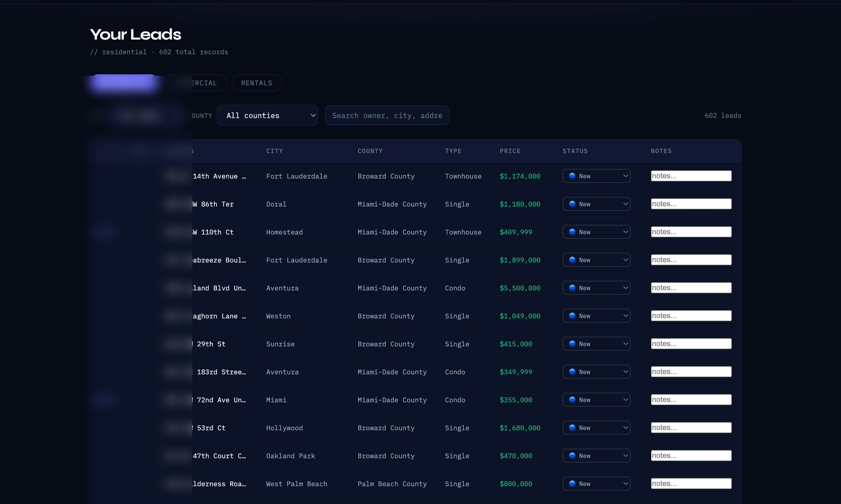Switch to the RENTALS tab
Viewport: 841px width, 504px height.
[256, 82]
